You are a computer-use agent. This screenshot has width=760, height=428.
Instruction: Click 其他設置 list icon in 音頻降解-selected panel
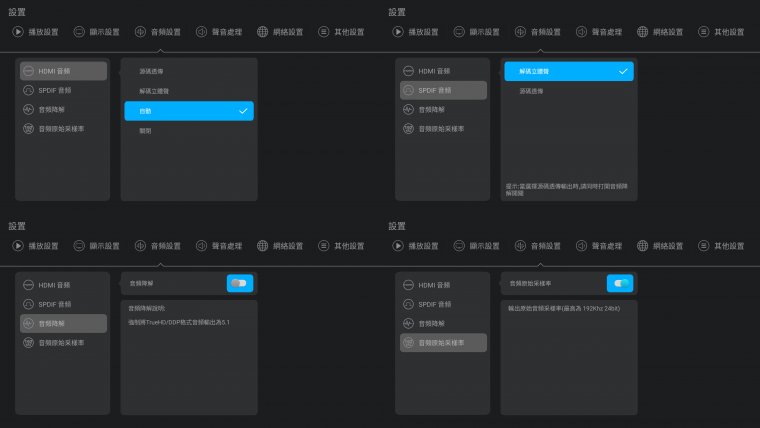click(x=323, y=246)
